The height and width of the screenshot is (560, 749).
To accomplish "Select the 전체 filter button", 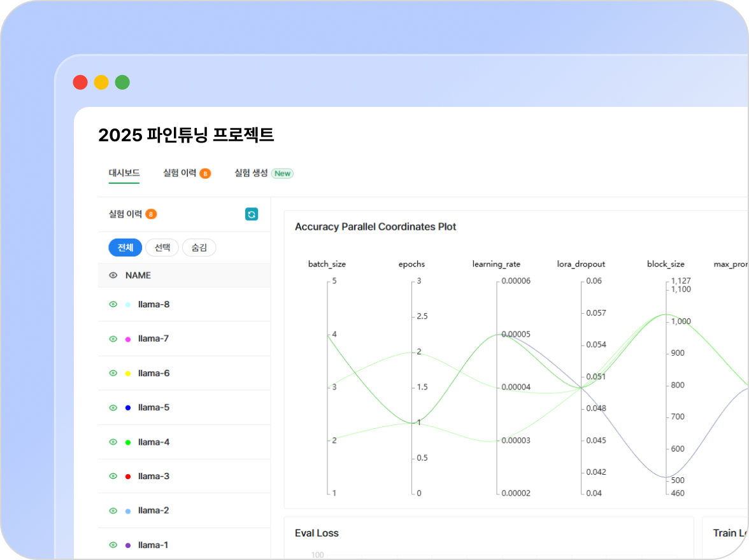I will 125,248.
